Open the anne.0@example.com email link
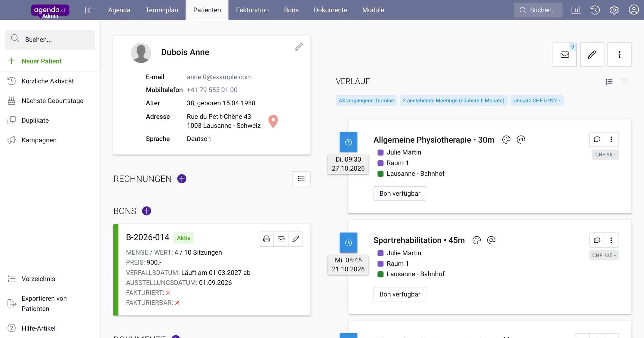 pyautogui.click(x=219, y=77)
